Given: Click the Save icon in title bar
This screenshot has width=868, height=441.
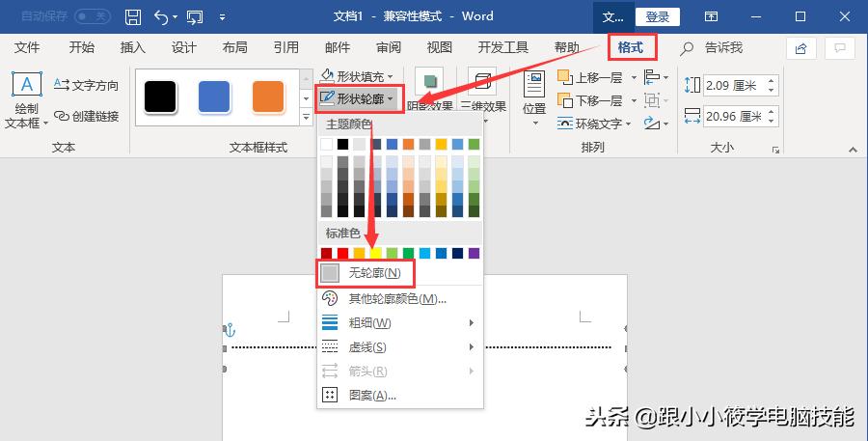Looking at the screenshot, I should 133,17.
